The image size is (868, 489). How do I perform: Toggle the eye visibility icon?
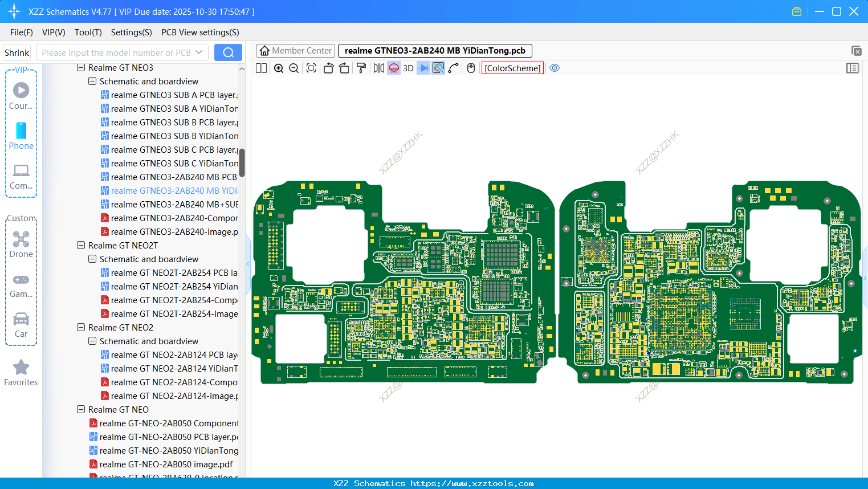point(555,68)
